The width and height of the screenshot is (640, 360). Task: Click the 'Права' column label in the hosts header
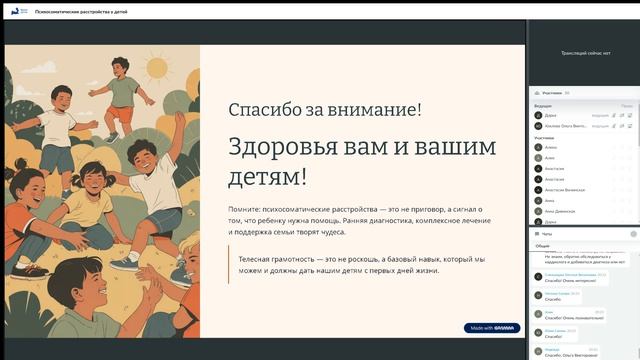(627, 106)
